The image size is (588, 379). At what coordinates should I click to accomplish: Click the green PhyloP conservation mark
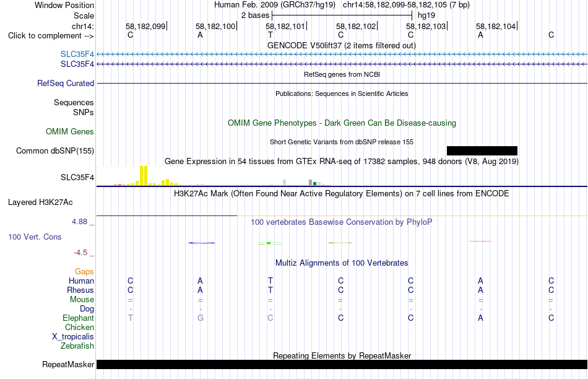tap(269, 243)
